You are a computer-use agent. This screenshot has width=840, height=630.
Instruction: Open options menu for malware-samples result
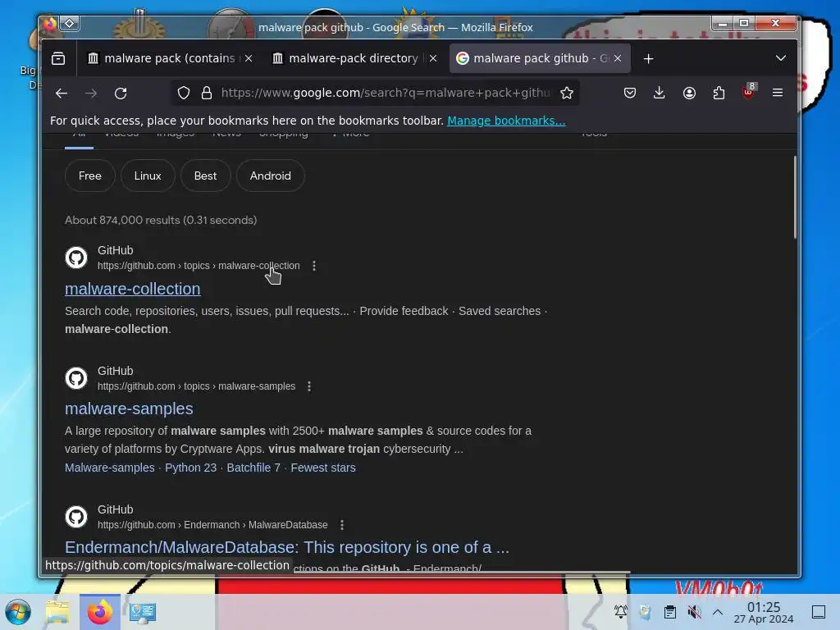[309, 386]
